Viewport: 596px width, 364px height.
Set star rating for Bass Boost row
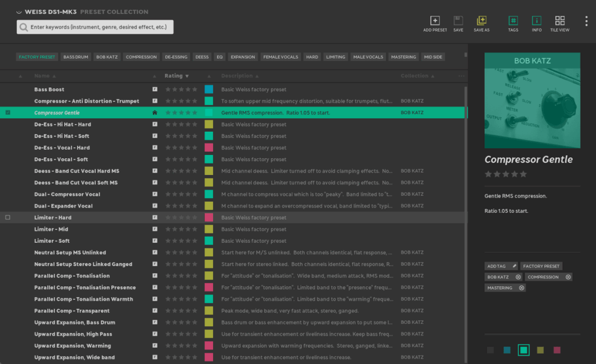pos(182,89)
